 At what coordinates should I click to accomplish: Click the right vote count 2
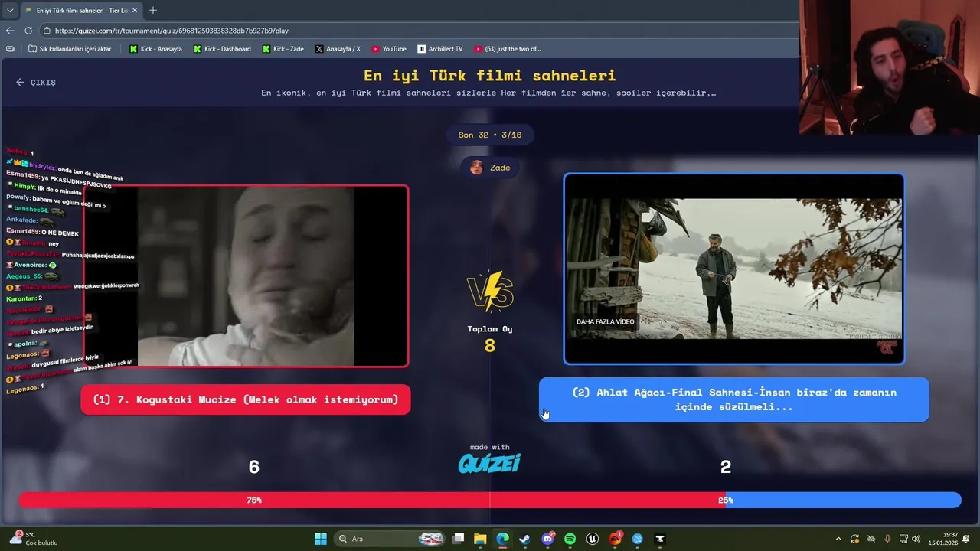(x=726, y=467)
